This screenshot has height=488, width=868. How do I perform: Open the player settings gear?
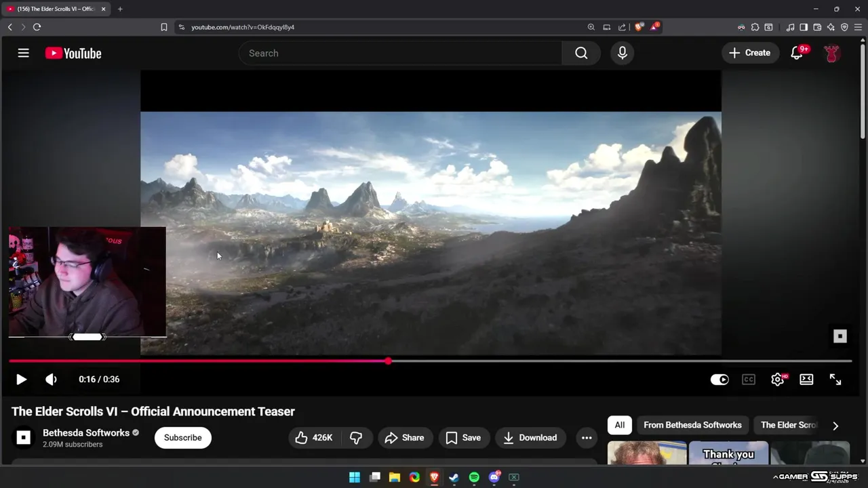point(778,380)
